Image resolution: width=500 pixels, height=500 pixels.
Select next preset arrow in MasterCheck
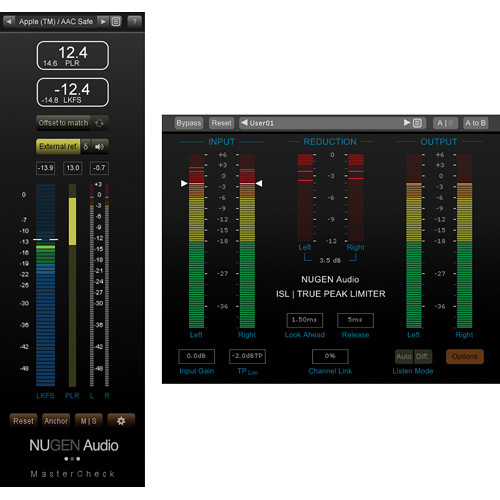coord(103,21)
